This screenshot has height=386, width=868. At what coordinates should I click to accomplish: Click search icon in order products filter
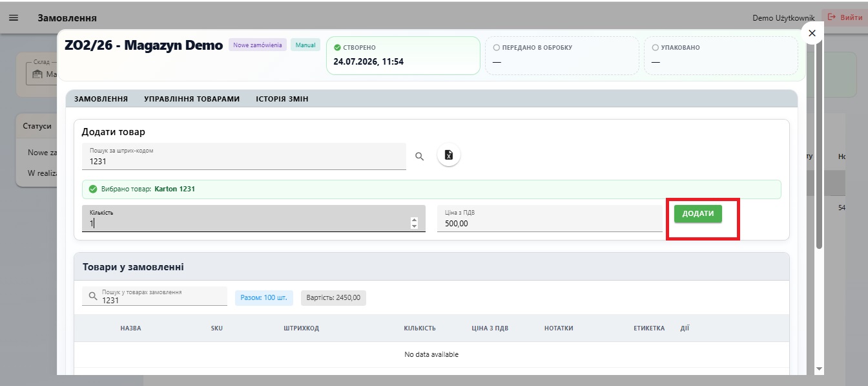click(93, 296)
